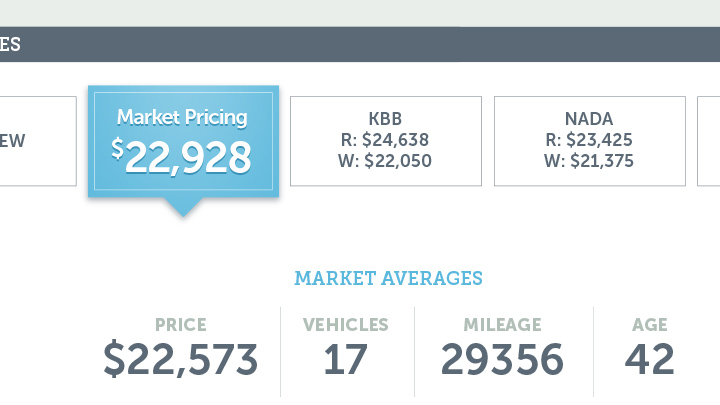Select the partially visible card ending in EW
The image size is (720, 405).
tap(38, 141)
